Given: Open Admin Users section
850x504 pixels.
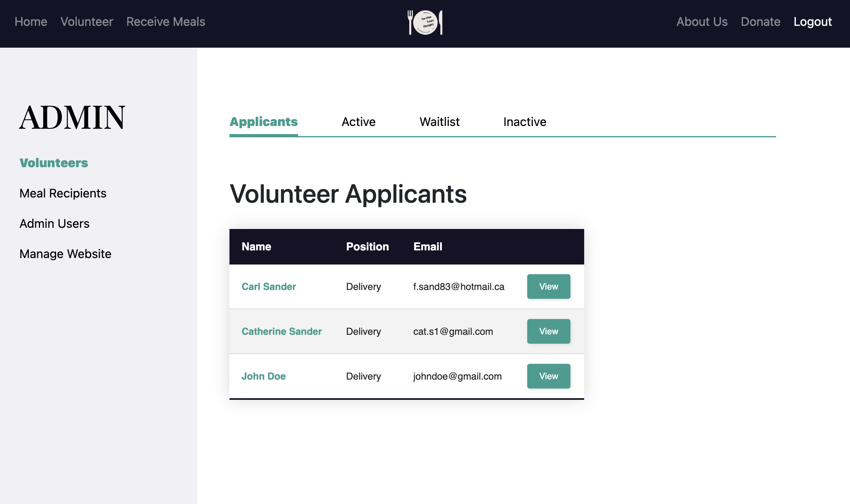Looking at the screenshot, I should (54, 224).
